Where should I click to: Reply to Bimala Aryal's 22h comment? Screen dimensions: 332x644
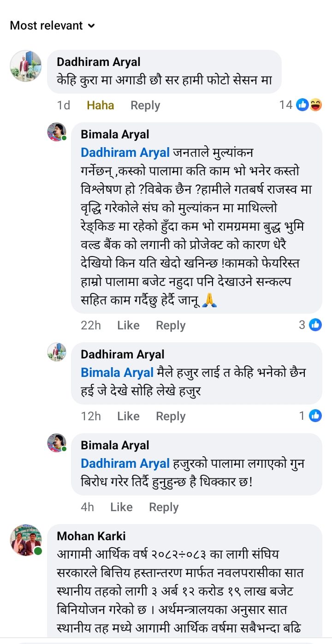tap(171, 325)
